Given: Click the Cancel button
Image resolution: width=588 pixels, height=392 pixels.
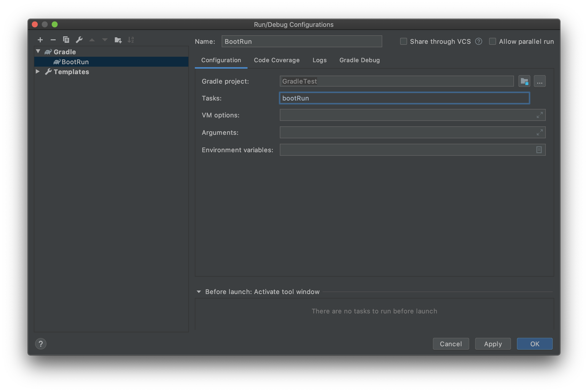Looking at the screenshot, I should tap(451, 344).
